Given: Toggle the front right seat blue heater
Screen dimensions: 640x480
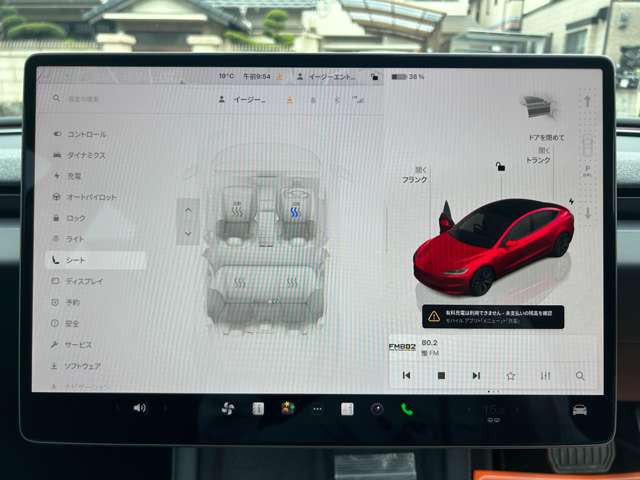Looking at the screenshot, I should tap(294, 211).
